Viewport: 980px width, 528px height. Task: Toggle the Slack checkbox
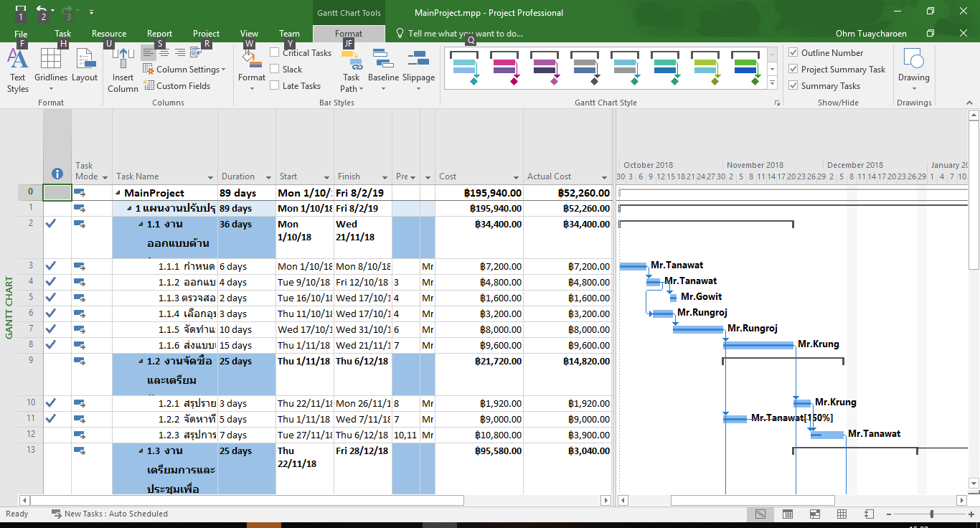pyautogui.click(x=275, y=69)
